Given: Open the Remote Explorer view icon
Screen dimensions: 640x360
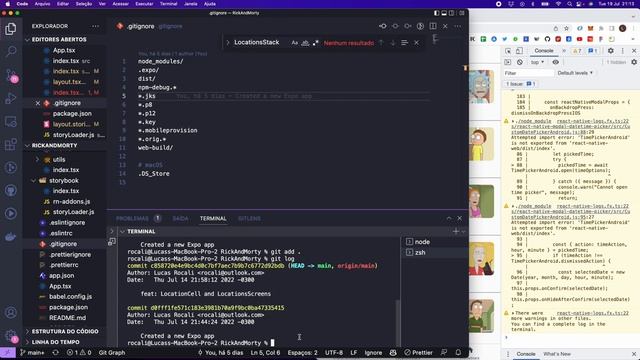Looking at the screenshot, I should pyautogui.click(x=11, y=121).
